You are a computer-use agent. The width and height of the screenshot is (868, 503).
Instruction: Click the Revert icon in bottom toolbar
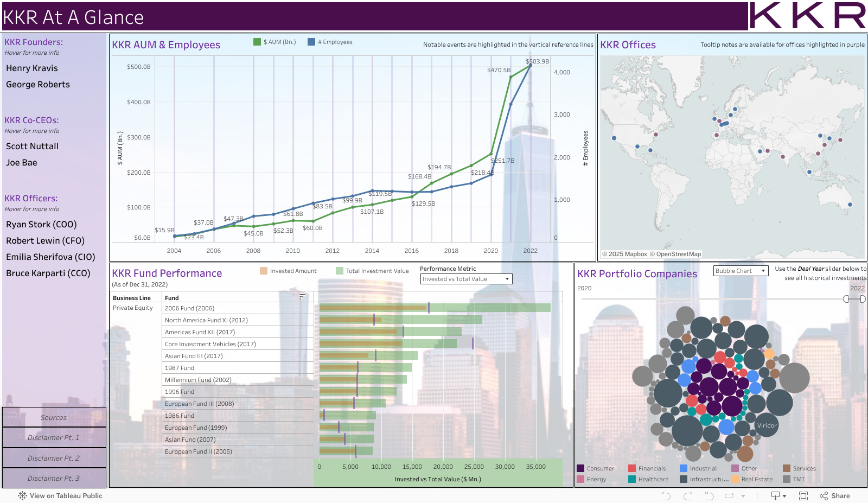(x=709, y=496)
